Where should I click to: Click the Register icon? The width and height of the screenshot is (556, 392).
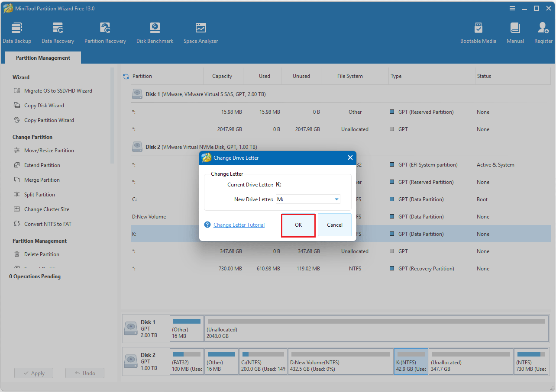(543, 32)
